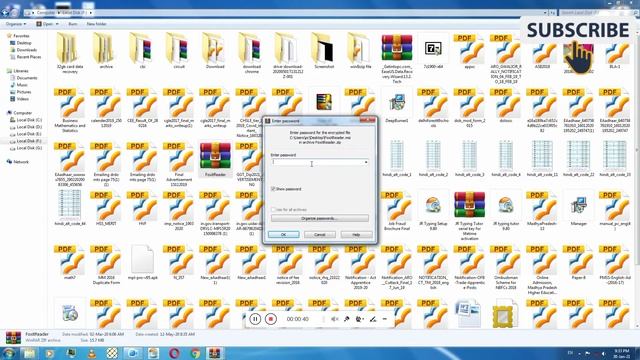Viewport: 640px width, 360px height.
Task: Select the circuit folder icon
Action: click(x=179, y=49)
